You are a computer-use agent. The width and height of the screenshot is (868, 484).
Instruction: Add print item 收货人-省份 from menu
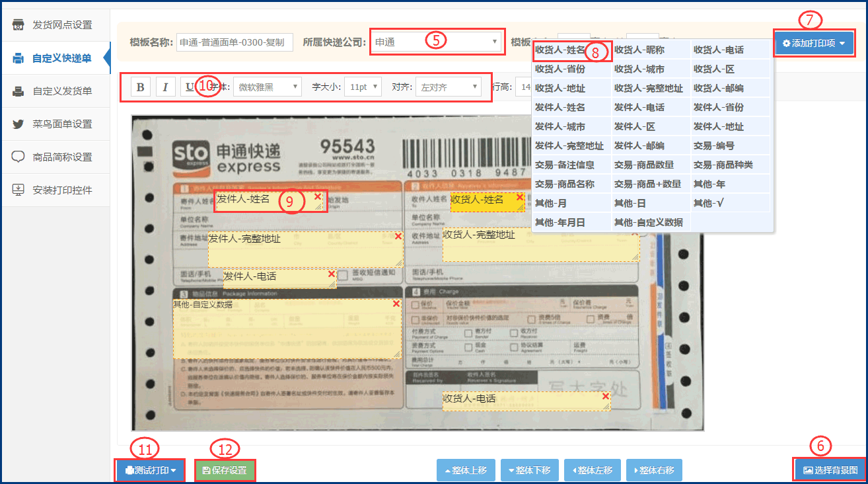(x=571, y=69)
